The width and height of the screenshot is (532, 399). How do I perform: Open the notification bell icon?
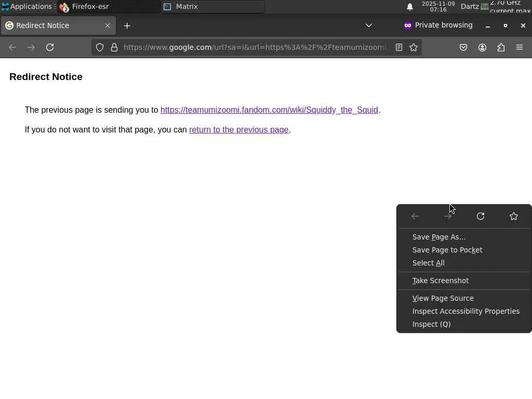coord(410,6)
